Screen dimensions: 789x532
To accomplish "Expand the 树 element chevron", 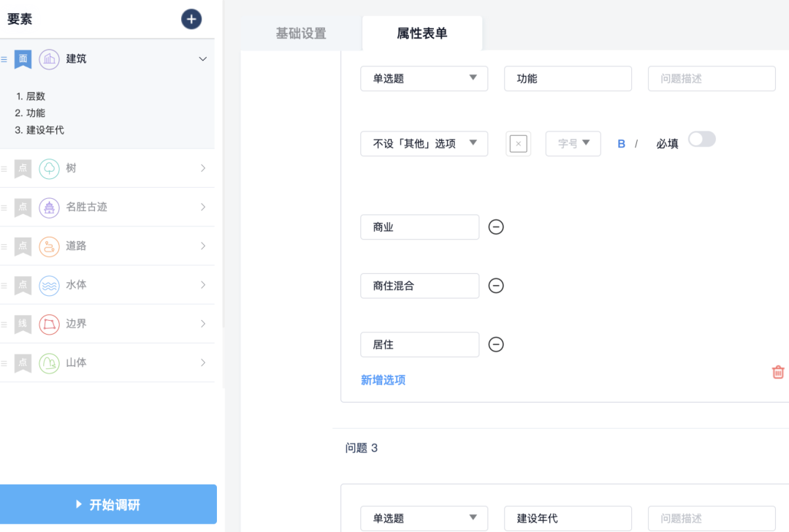I will 203,168.
